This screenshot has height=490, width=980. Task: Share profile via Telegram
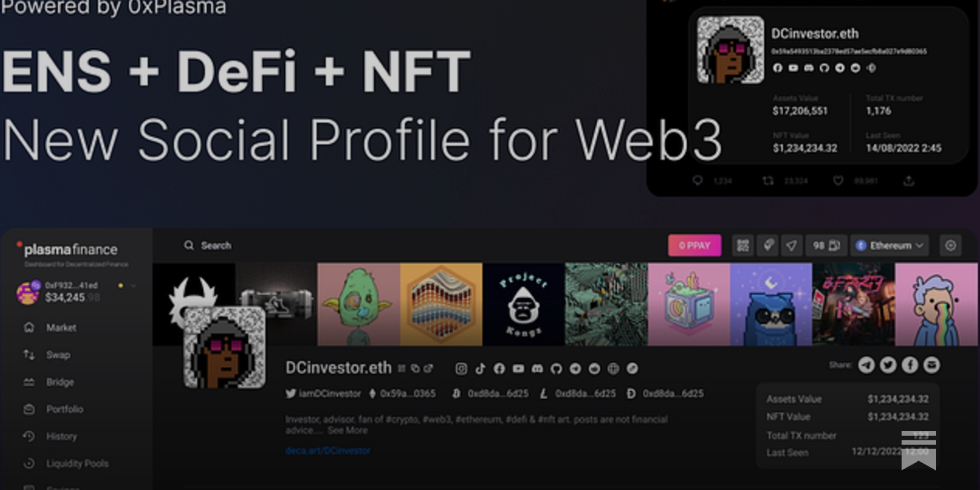[866, 365]
